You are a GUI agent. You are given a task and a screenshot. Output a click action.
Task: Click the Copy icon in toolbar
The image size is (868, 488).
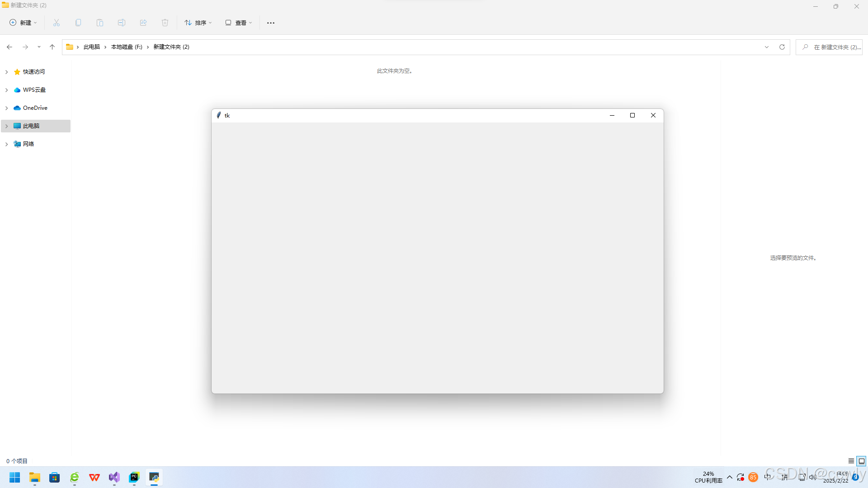[x=78, y=23]
